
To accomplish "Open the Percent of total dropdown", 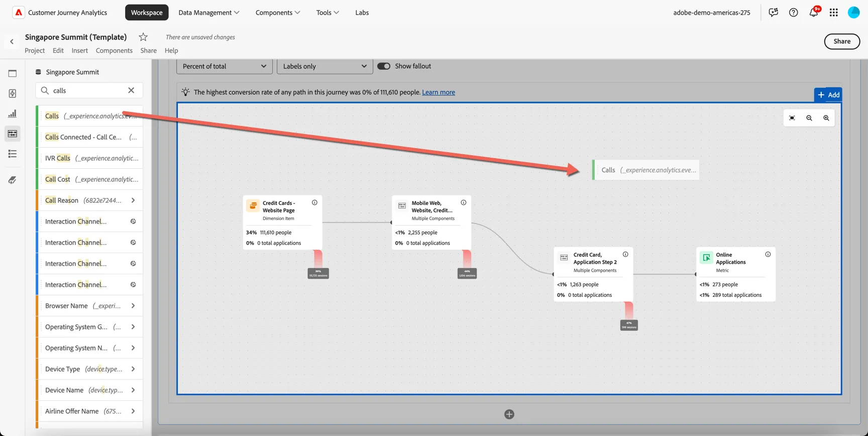I will [x=225, y=66].
